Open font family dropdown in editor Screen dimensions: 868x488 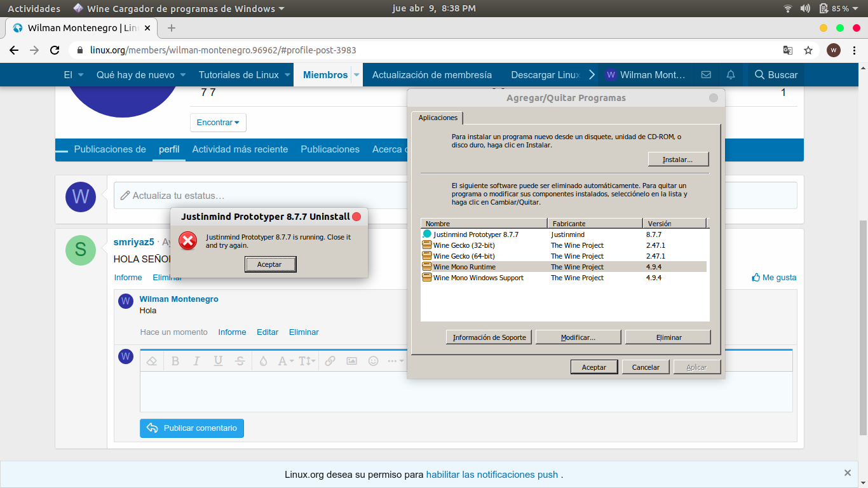click(285, 361)
